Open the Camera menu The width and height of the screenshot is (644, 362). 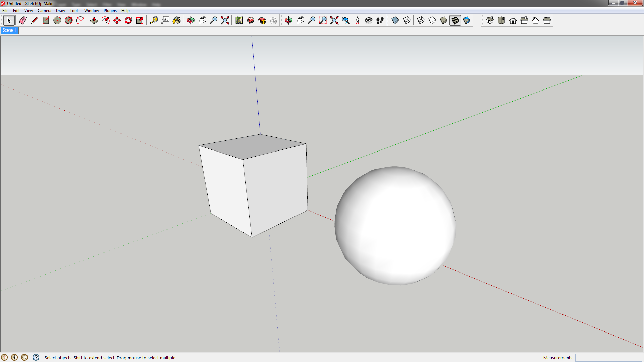coord(44,11)
